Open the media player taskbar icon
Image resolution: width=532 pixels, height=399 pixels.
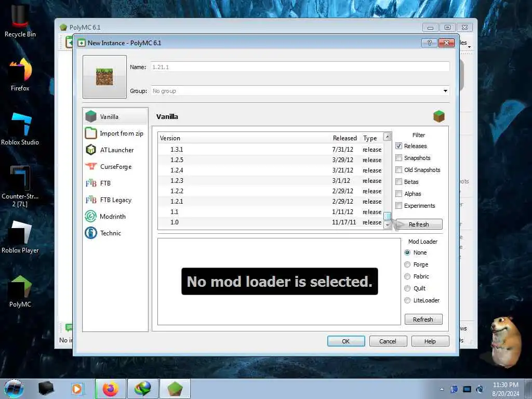tap(77, 389)
